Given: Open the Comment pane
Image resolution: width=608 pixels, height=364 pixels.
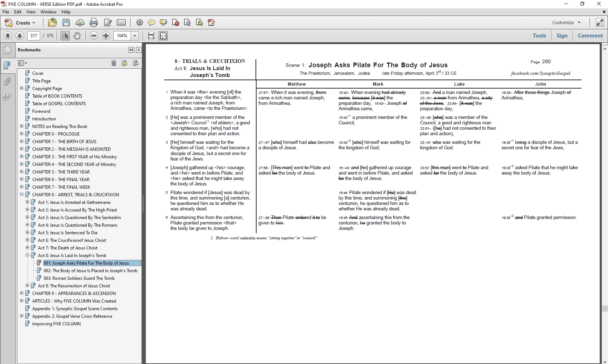Looking at the screenshot, I should click(590, 35).
